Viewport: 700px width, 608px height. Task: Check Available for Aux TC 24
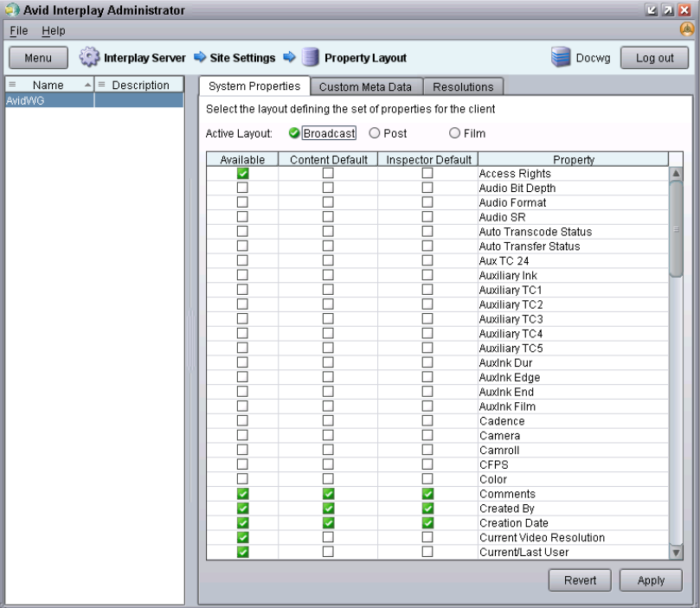point(242,260)
